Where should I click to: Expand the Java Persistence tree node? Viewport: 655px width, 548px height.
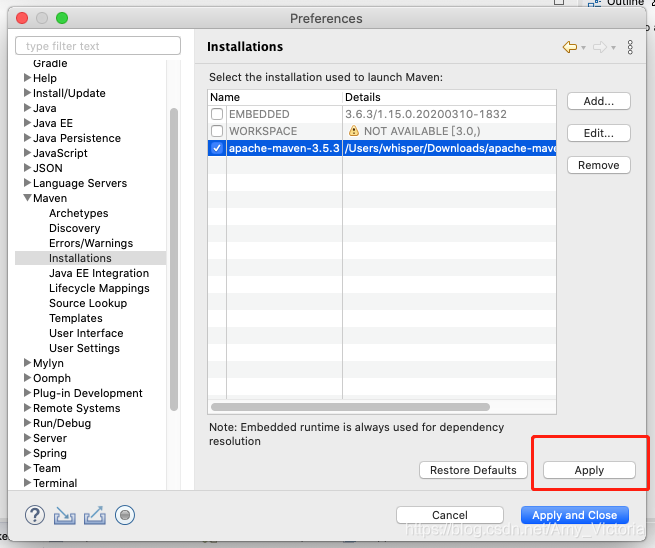click(27, 138)
